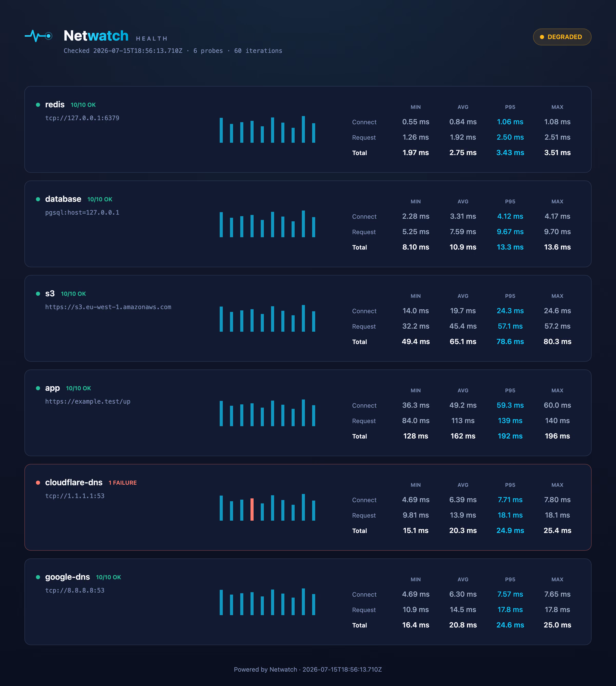Click the redis Total max value 3.51 ms
Screen dimensions: 616x686
coord(557,153)
